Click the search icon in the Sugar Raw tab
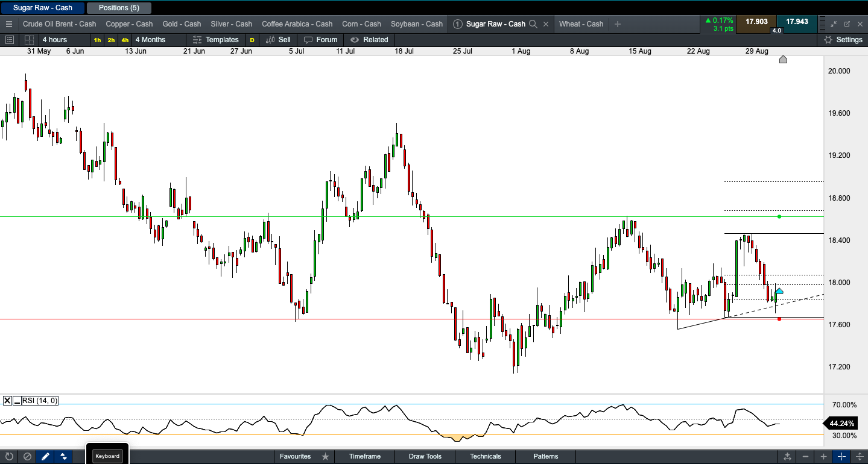Viewport: 868px width, 464px height. click(x=533, y=24)
